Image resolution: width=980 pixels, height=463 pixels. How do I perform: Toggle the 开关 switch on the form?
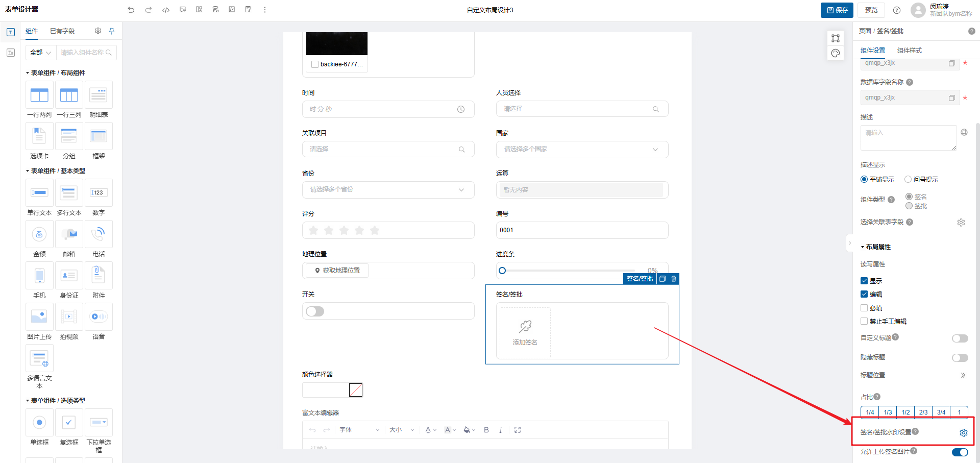[315, 311]
